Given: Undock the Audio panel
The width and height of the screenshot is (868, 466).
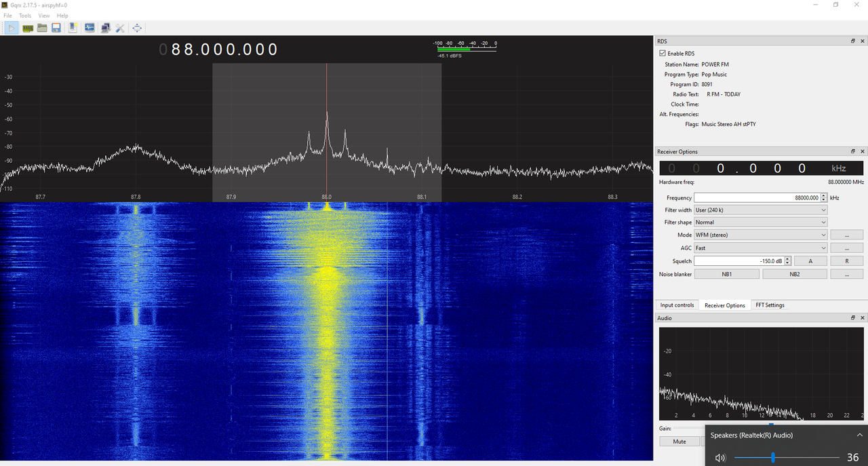Looking at the screenshot, I should coord(853,317).
